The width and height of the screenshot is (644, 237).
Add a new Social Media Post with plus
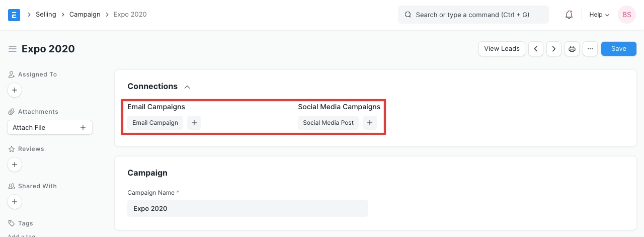370,123
